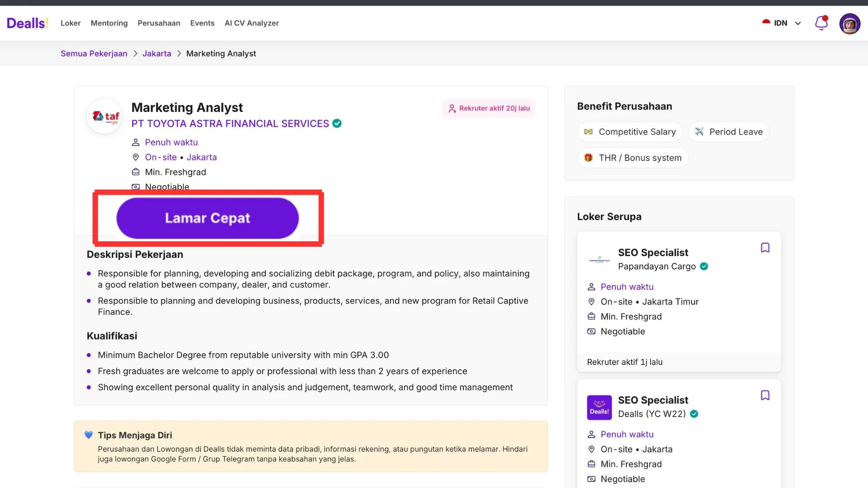Viewport: 868px width, 488px height.
Task: Click the Benefit Perusahaan heading
Action: pyautogui.click(x=624, y=107)
